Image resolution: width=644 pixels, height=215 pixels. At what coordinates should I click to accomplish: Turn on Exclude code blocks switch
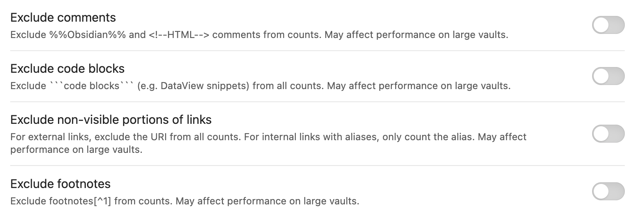[x=608, y=76]
